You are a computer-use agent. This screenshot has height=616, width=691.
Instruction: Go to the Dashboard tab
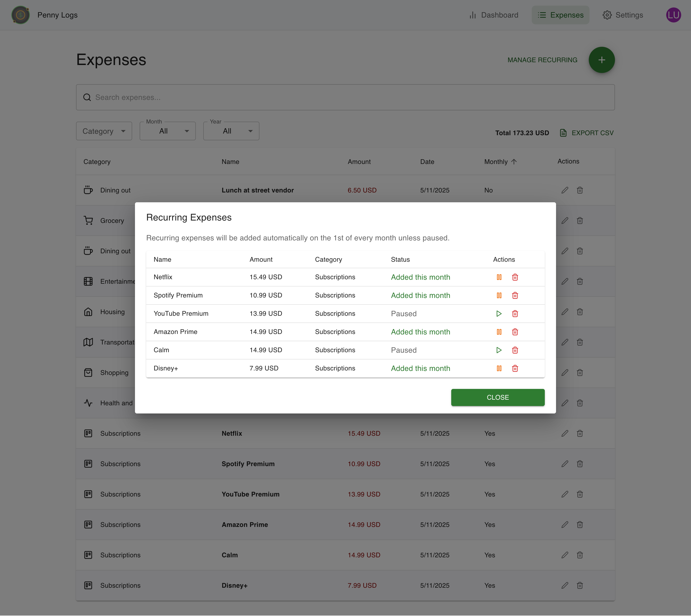[494, 15]
